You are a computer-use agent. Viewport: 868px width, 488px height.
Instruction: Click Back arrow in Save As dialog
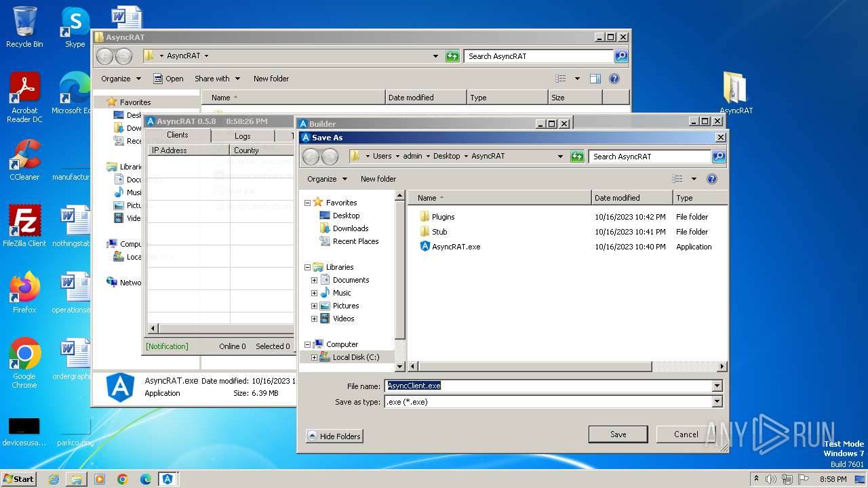coord(311,157)
